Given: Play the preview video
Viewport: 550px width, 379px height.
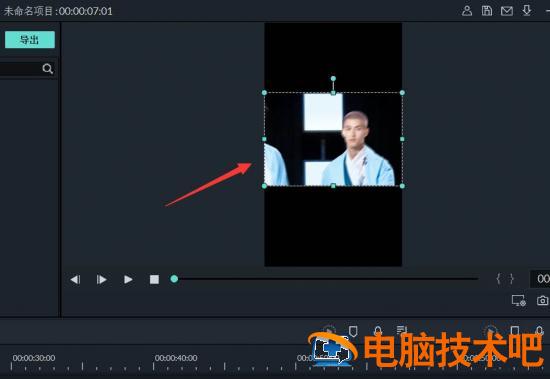Looking at the screenshot, I should 128,279.
